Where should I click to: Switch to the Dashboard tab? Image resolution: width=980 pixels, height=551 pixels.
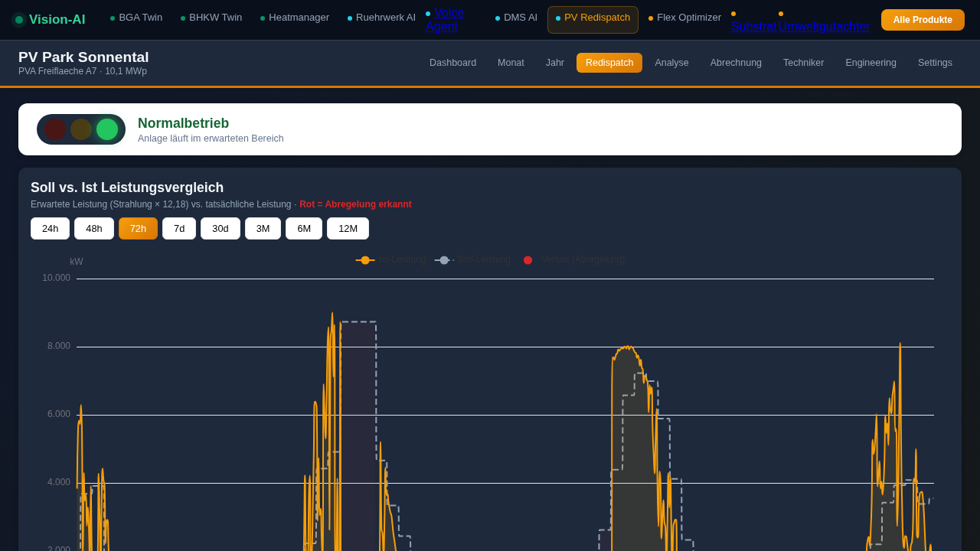(452, 63)
